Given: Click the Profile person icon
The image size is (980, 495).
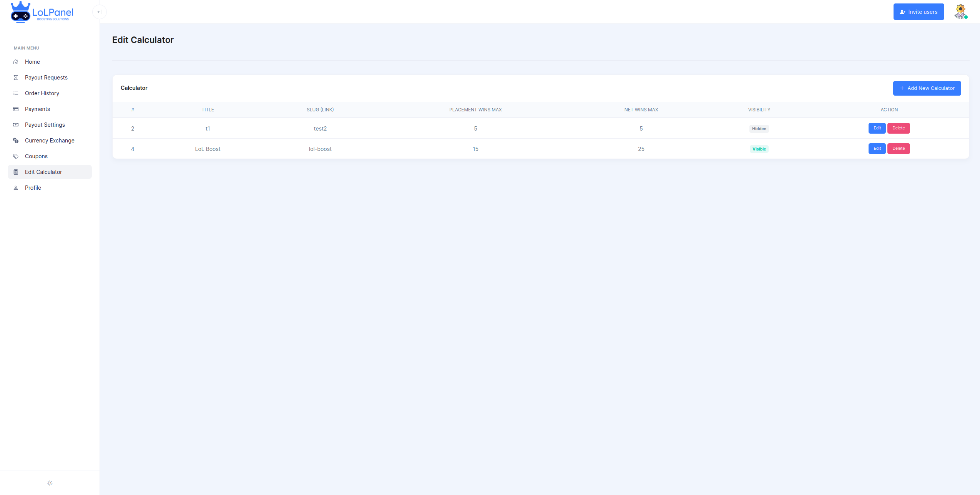Looking at the screenshot, I should (x=16, y=188).
